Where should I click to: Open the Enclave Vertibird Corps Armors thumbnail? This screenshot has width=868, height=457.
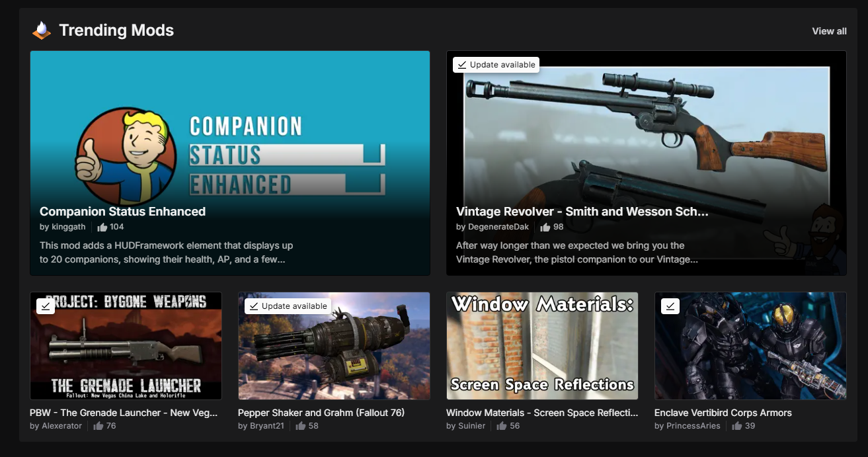(x=750, y=346)
